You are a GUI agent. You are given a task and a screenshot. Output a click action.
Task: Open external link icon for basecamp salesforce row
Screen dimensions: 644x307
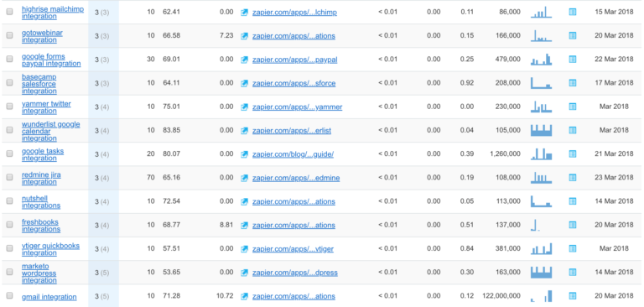pos(244,83)
